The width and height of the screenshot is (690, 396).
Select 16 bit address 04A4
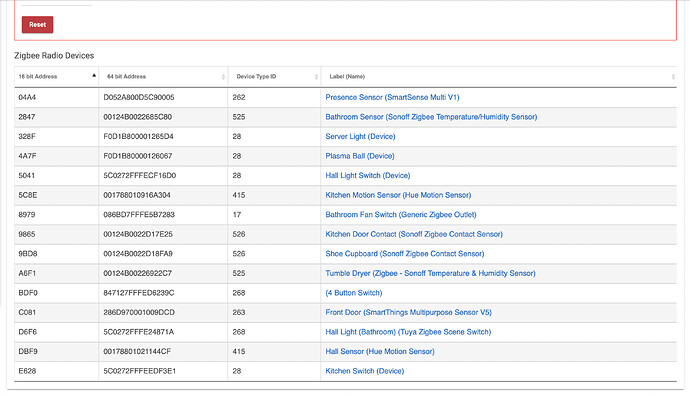pos(27,97)
